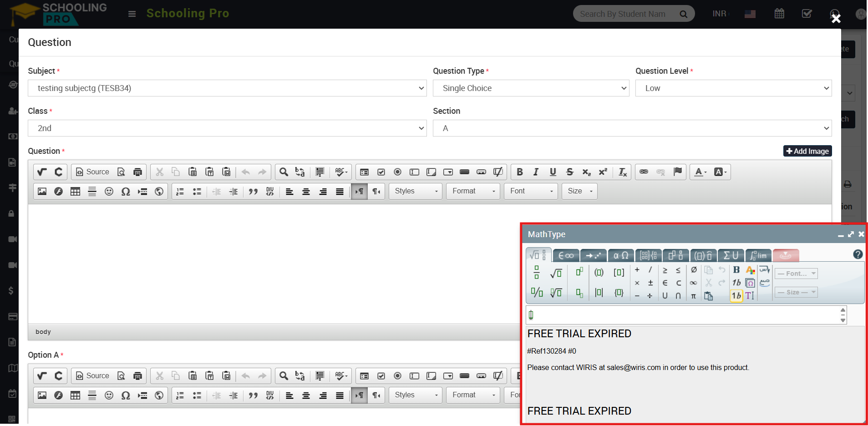Insert the union symbol in MathType

665,296
